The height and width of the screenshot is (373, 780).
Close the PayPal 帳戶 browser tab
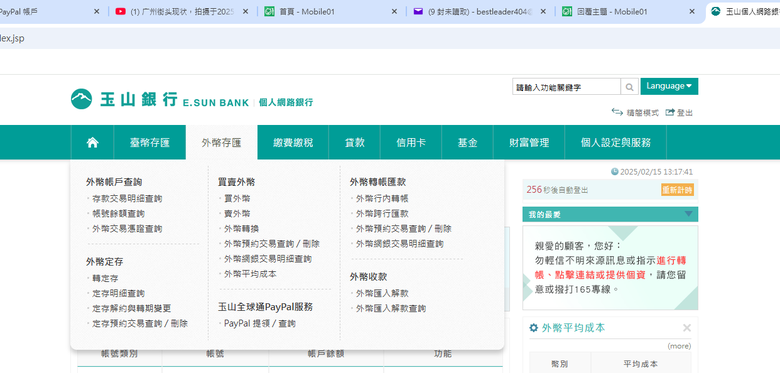point(97,11)
